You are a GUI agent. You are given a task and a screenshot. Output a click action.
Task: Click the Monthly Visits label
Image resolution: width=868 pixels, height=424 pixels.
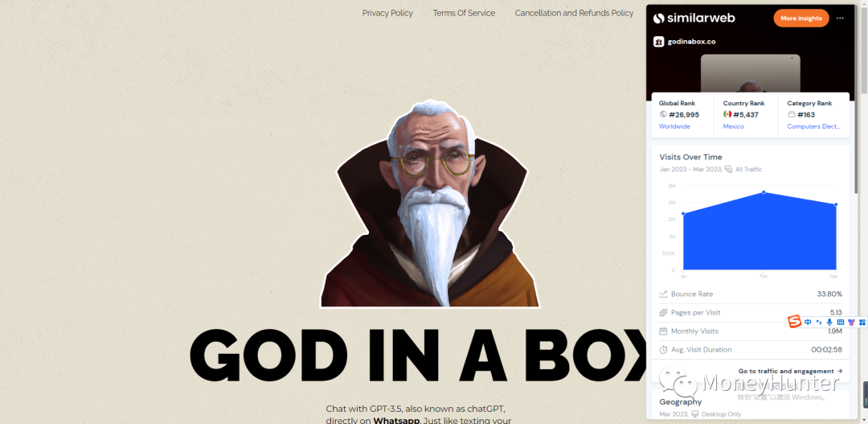694,331
